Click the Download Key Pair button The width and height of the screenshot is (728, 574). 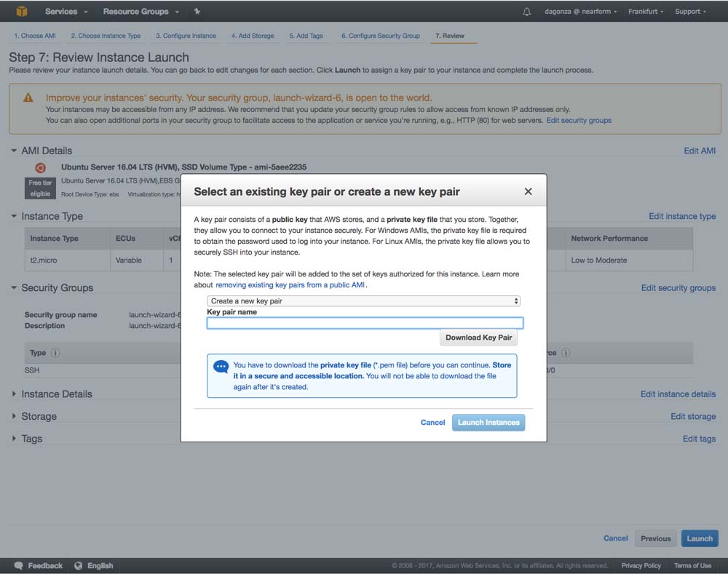pyautogui.click(x=478, y=338)
